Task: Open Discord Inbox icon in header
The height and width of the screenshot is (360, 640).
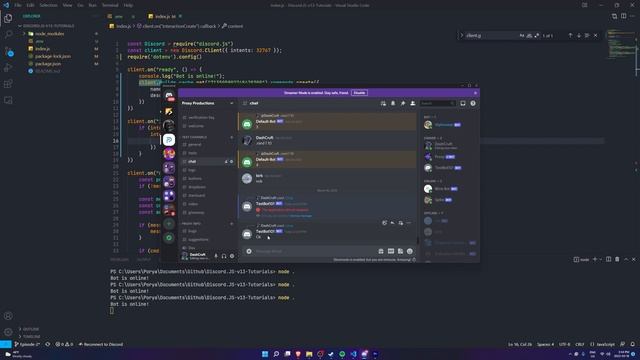Action: pyautogui.click(x=463, y=103)
